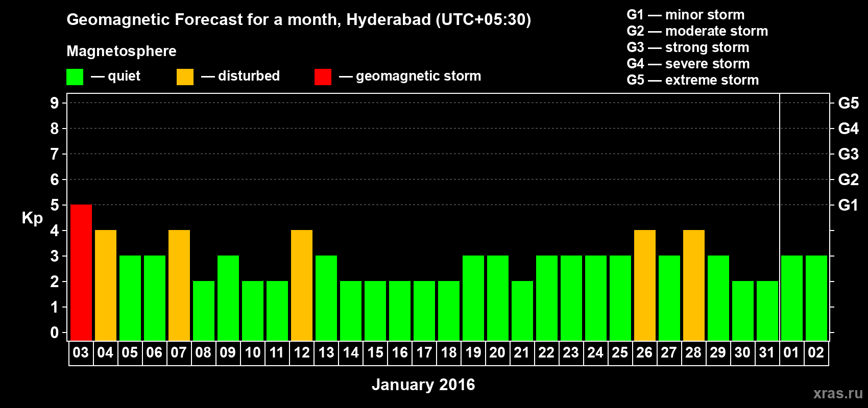The image size is (868, 408).
Task: Click date label 30 on the axis
Action: pos(742,353)
